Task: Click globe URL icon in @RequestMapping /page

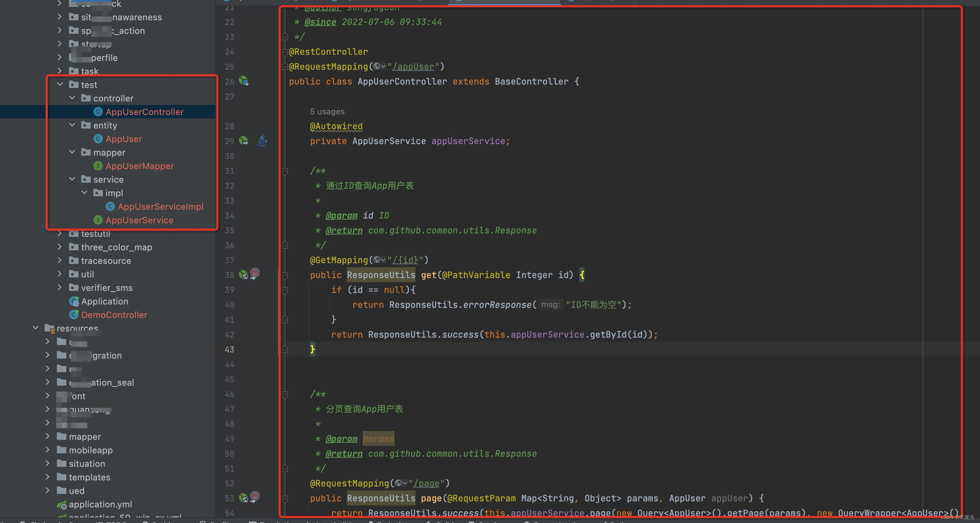Action: [x=401, y=483]
